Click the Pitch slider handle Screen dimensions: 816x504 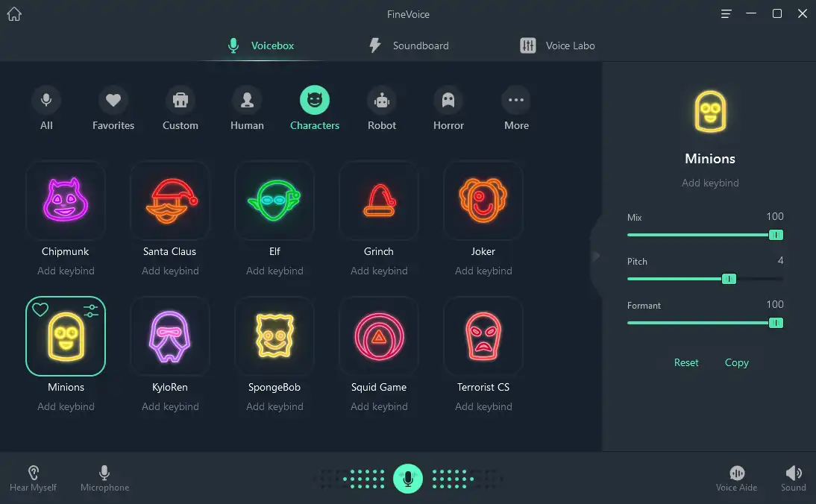729,280
